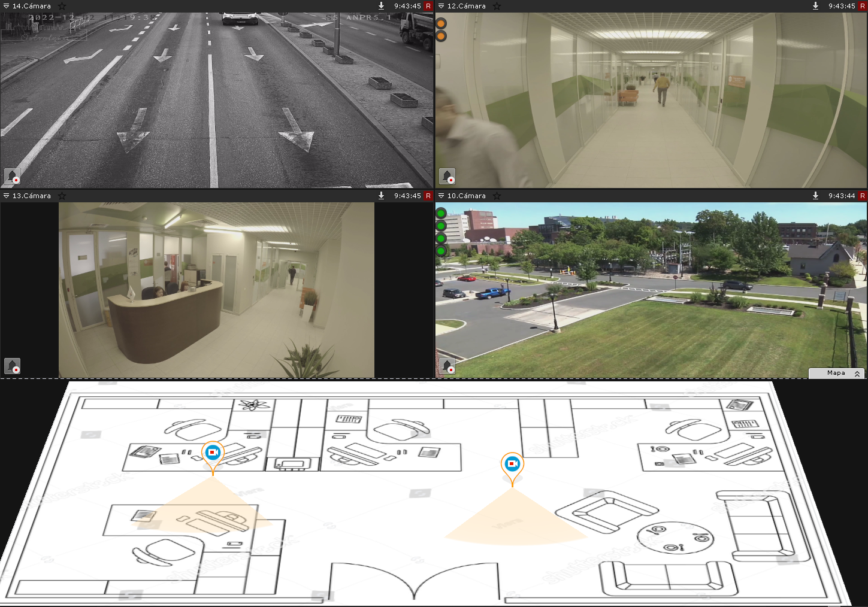Image resolution: width=868 pixels, height=607 pixels.
Task: Collapse the map with the Mapa chevron
Action: point(857,374)
